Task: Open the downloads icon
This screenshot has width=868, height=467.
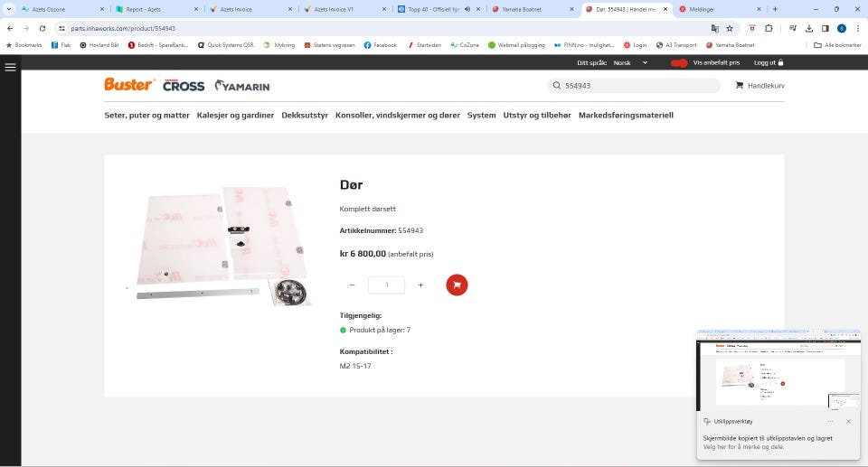Action: click(808, 28)
